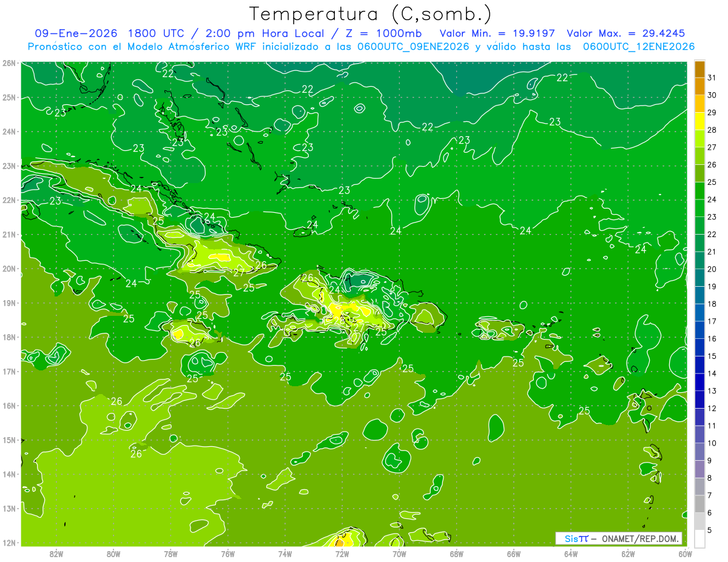Click the "Temperatura (C,somb.)" map title
The height and width of the screenshot is (562, 728).
pos(371,14)
